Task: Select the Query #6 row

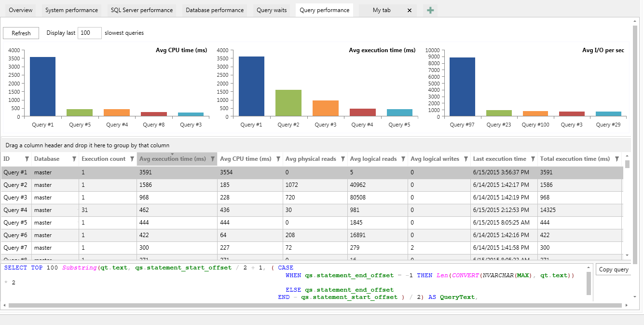Action: pos(312,235)
